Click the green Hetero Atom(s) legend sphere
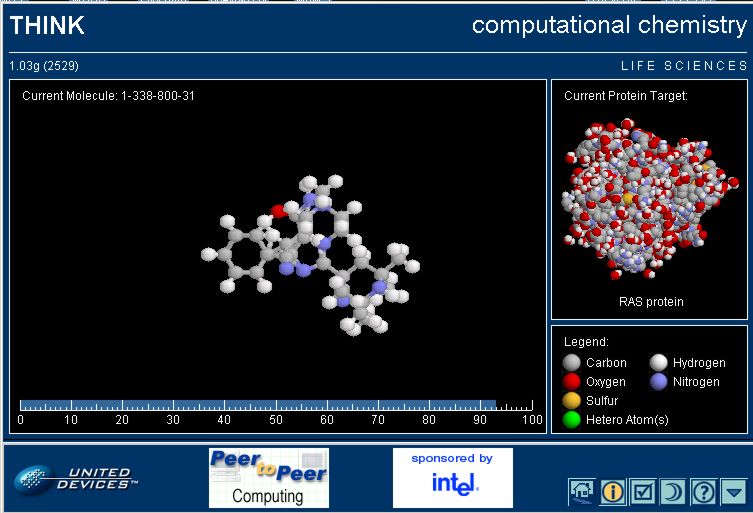Image resolution: width=753 pixels, height=513 pixels. (x=571, y=419)
